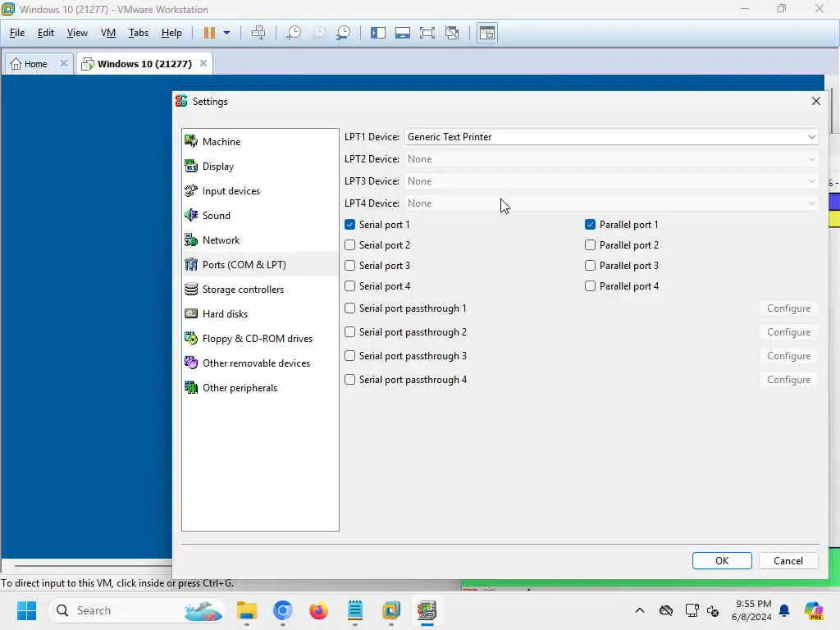The height and width of the screenshot is (630, 840).
Task: Check Serial port passthrough 3
Action: [x=349, y=356]
